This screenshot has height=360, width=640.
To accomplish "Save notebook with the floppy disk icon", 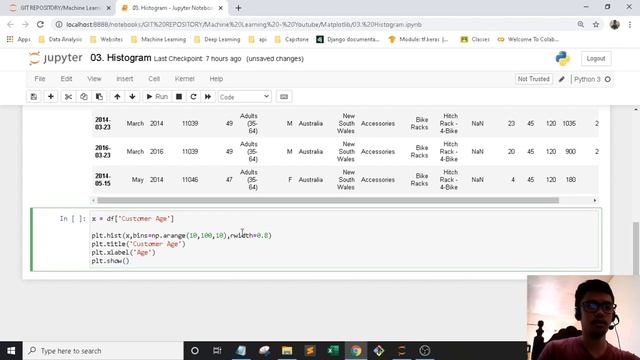I will click(x=34, y=97).
